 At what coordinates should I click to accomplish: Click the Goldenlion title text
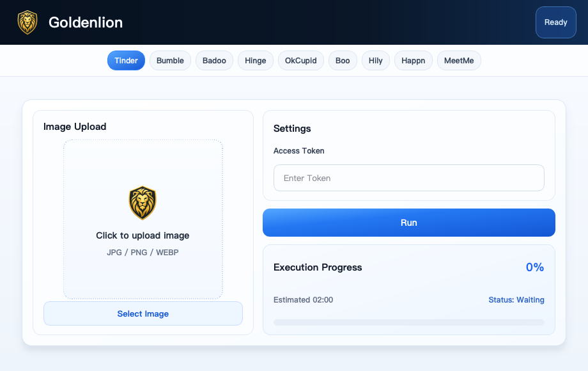[x=86, y=22]
